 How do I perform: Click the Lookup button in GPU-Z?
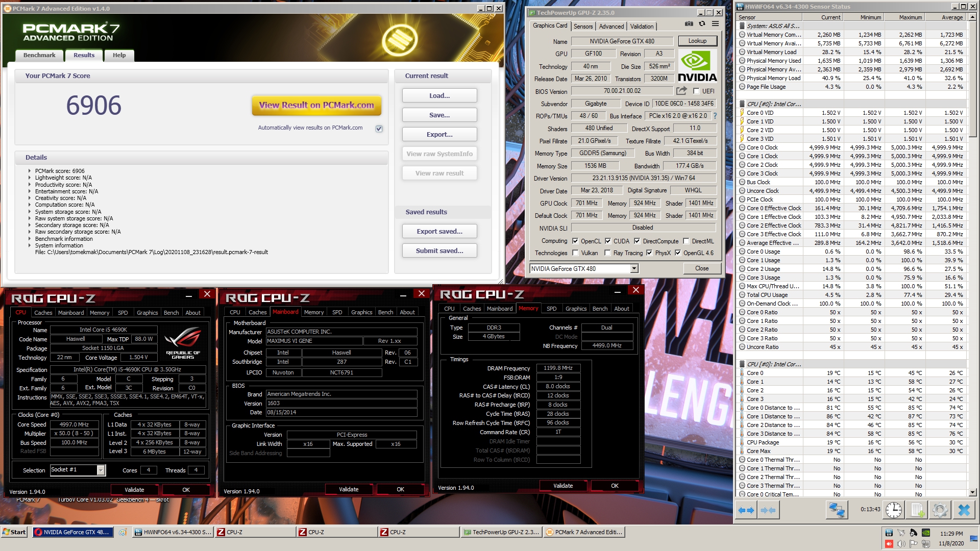pos(697,41)
